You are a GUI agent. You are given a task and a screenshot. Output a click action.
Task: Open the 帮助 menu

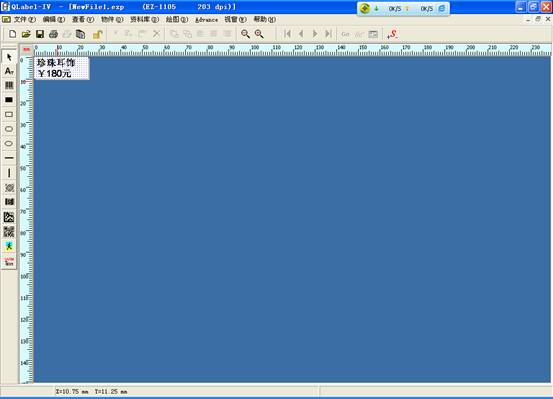coord(265,19)
